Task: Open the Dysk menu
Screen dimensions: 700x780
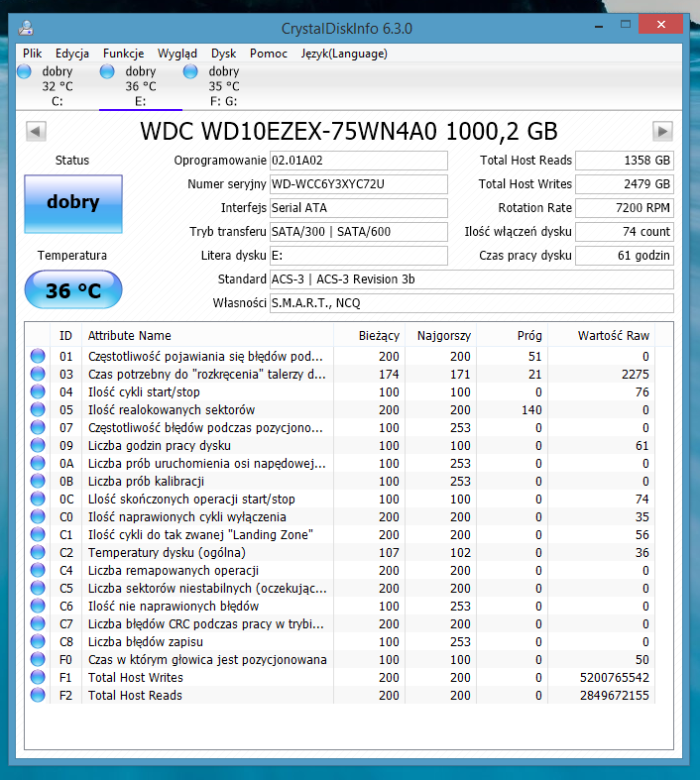Action: click(223, 54)
